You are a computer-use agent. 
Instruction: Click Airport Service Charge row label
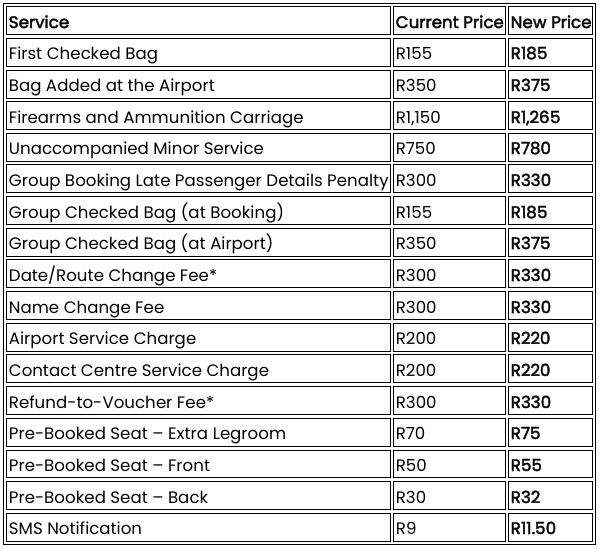(198, 338)
